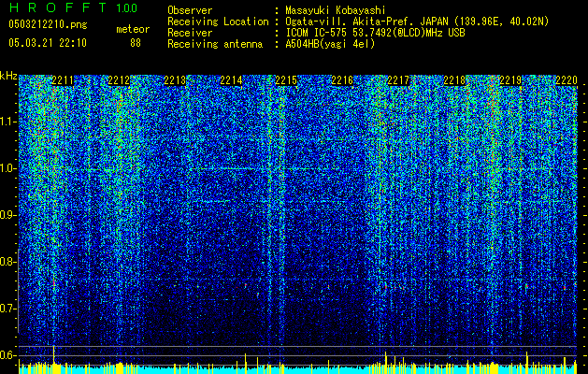Click the 2214 time marker
Image resolution: width=588 pixels, height=374 pixels.
(231, 80)
